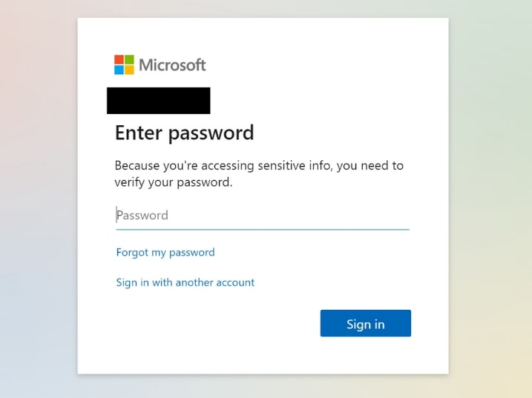Open the "Forgot my password" link
The image size is (532, 398).
[165, 253]
